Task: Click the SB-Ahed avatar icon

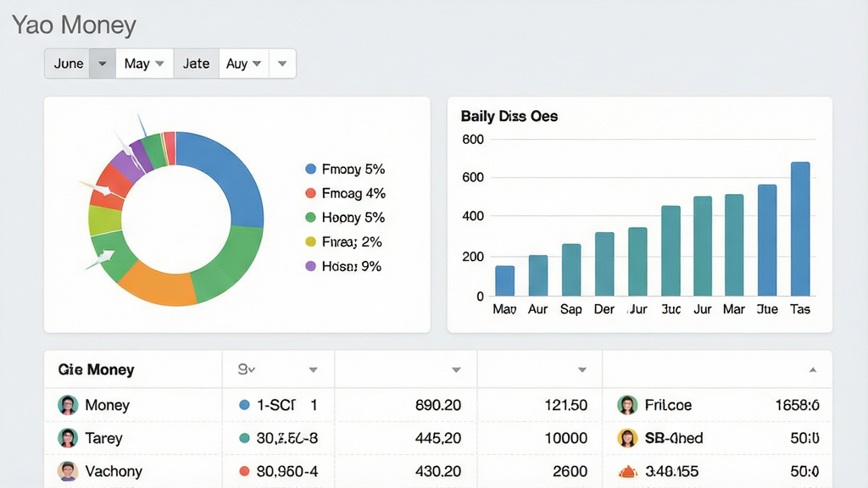Action: point(627,438)
